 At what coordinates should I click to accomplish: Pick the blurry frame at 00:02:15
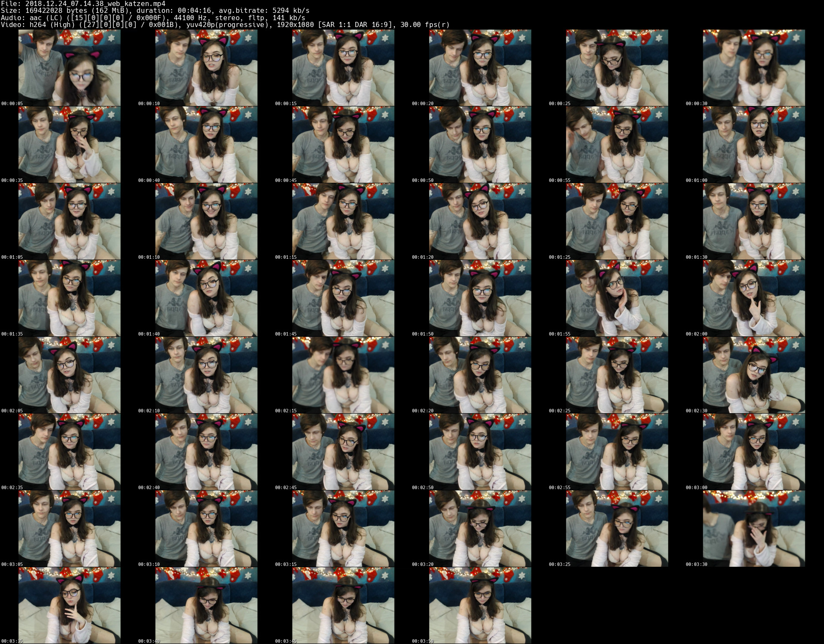tap(343, 375)
